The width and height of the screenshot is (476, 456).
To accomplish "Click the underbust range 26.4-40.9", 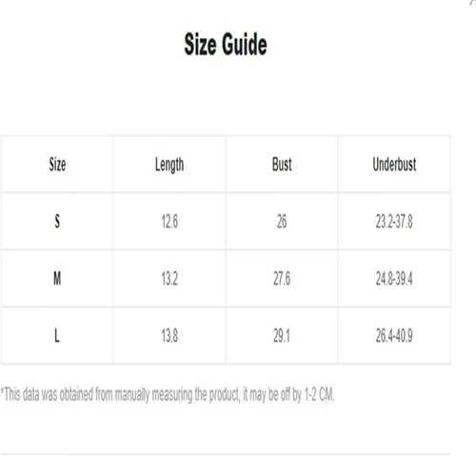I will point(394,336).
